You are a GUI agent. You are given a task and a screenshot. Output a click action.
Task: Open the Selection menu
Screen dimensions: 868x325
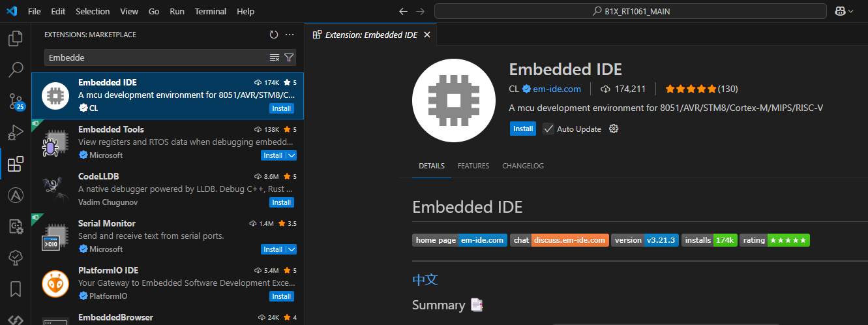(x=93, y=11)
